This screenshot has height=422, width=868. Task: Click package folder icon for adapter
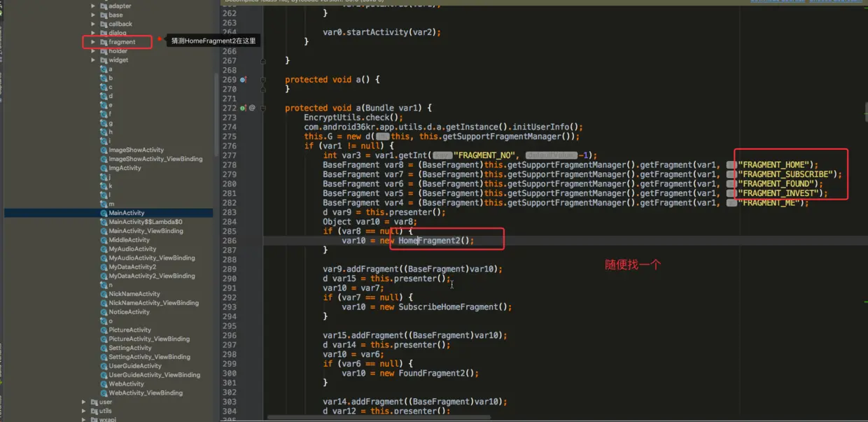click(104, 6)
